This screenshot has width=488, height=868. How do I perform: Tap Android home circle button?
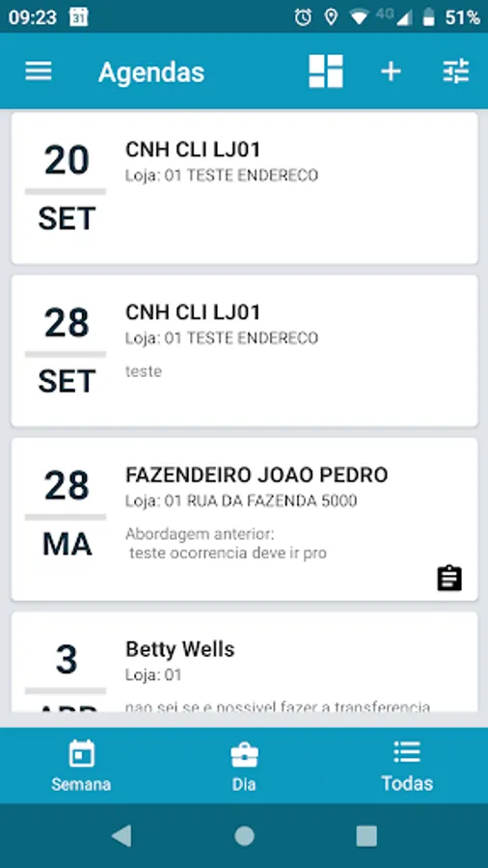[x=244, y=836]
